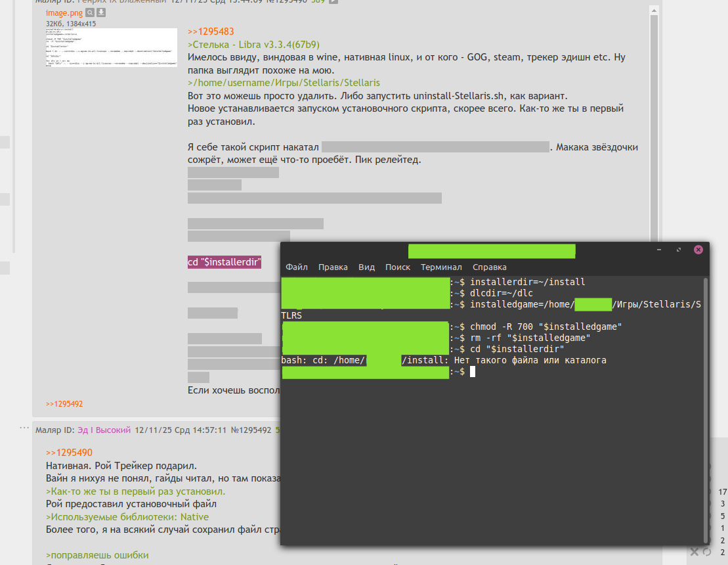Click terminal line rm -rf "$installedgame"
The image size is (728, 565).
pos(530,338)
